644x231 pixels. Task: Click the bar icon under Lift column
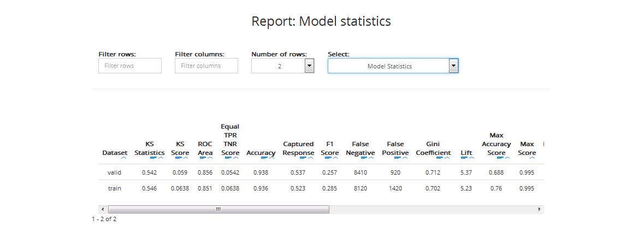click(464, 158)
